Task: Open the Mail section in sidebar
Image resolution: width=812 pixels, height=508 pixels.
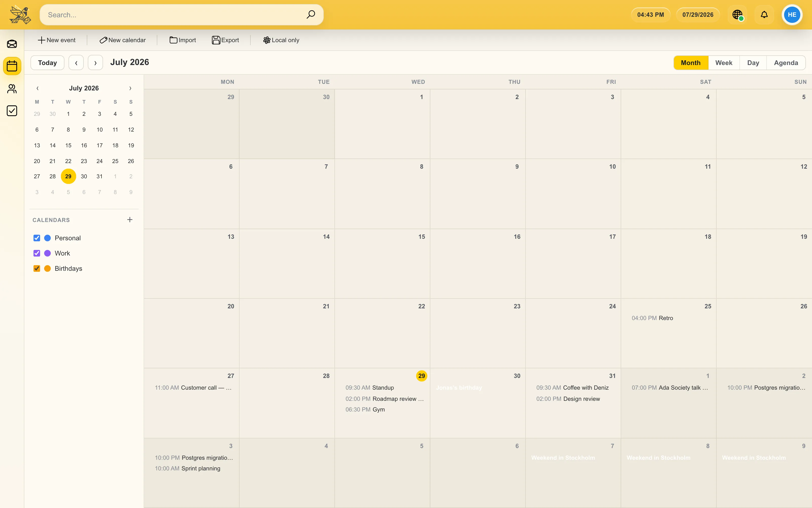Action: pos(12,44)
